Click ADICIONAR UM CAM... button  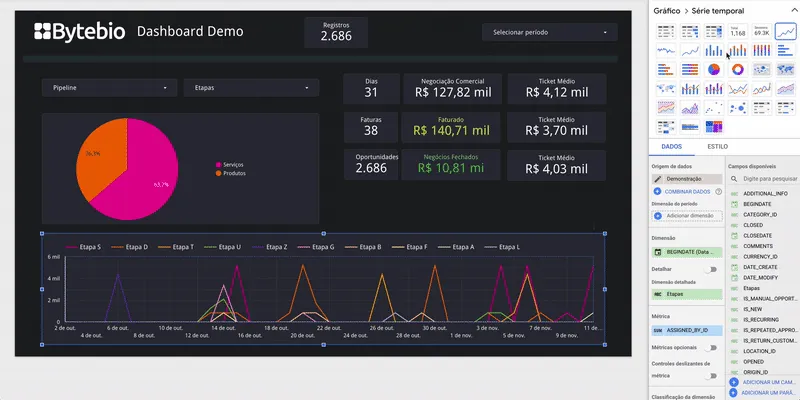(x=763, y=382)
